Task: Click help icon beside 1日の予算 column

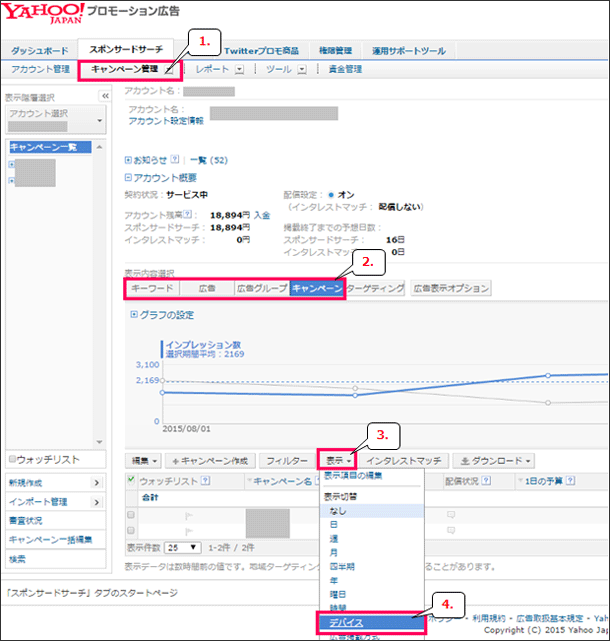Action: (x=571, y=481)
